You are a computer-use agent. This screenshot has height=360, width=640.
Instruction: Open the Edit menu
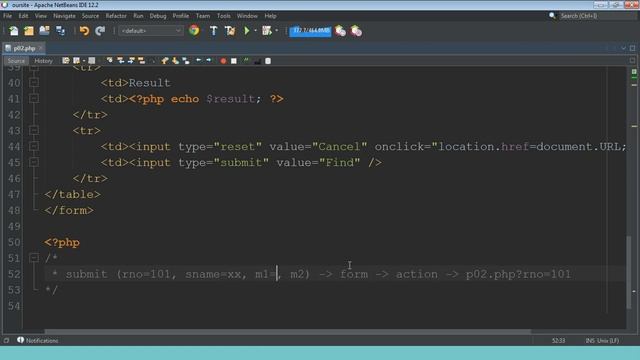[x=24, y=16]
